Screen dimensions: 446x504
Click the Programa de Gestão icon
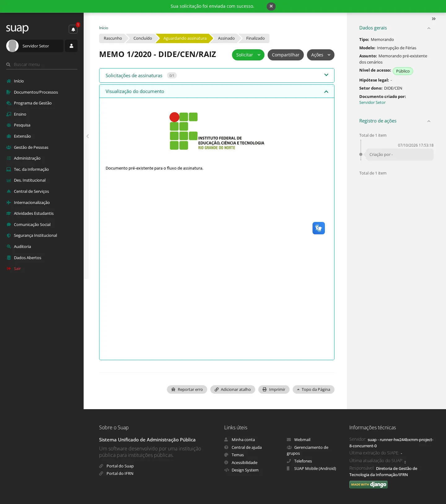tap(9, 103)
